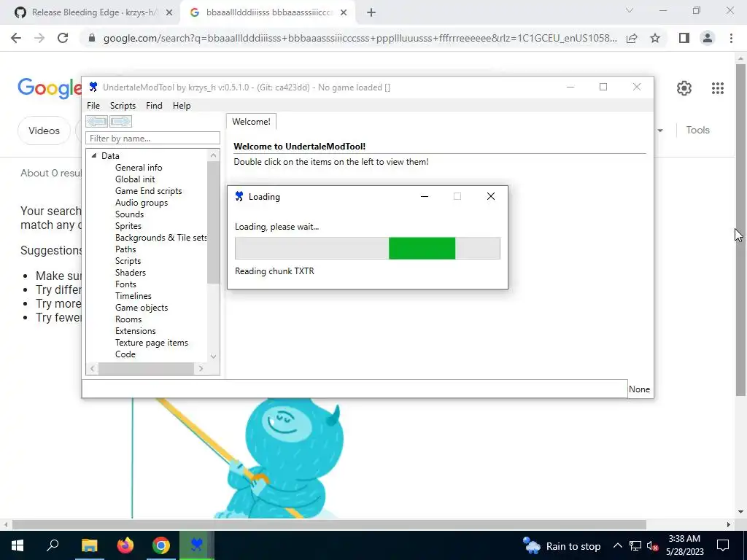The height and width of the screenshot is (560, 747).
Task: Select Global init in the tree
Action: pyautogui.click(x=135, y=179)
